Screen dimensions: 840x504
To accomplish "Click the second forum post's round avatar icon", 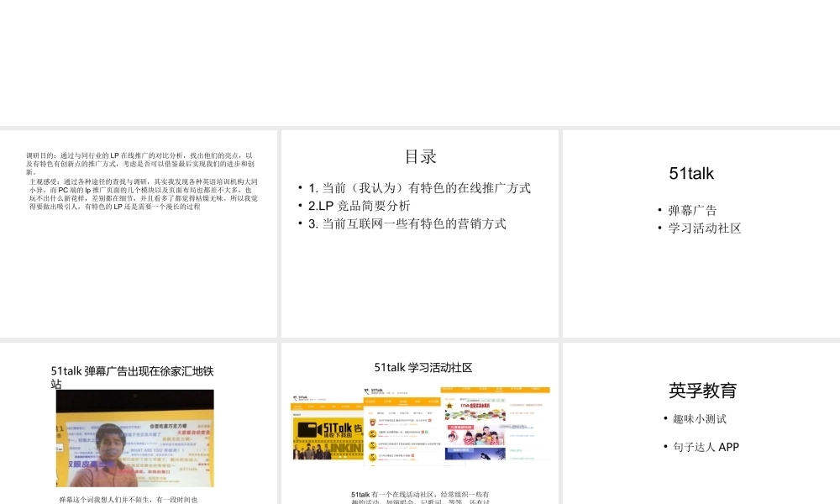I will click(372, 433).
